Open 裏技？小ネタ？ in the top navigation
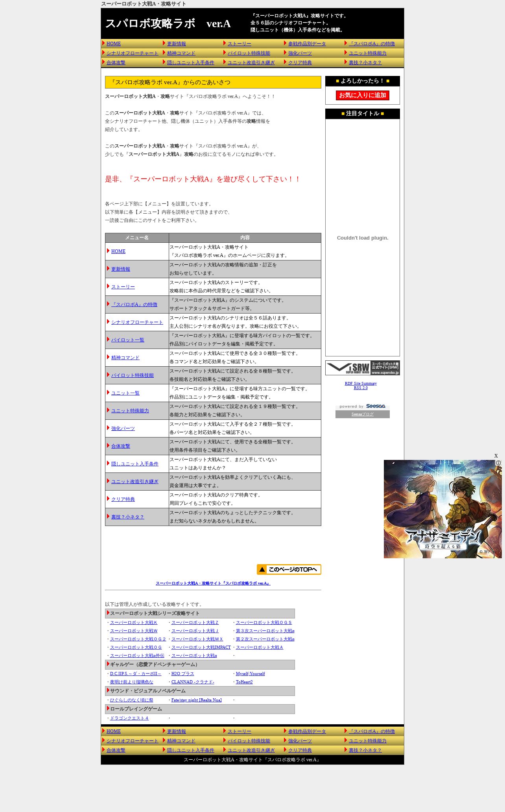The height and width of the screenshot is (812, 505). coord(365,63)
